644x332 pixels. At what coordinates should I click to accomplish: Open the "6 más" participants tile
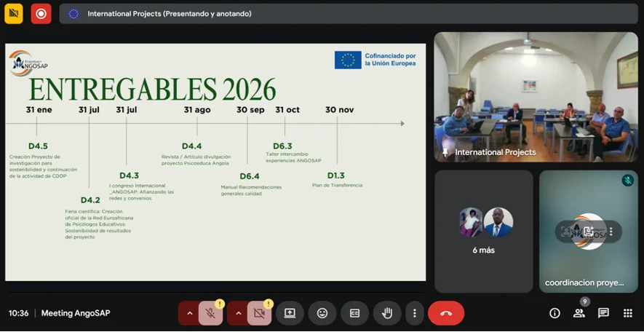coord(483,231)
